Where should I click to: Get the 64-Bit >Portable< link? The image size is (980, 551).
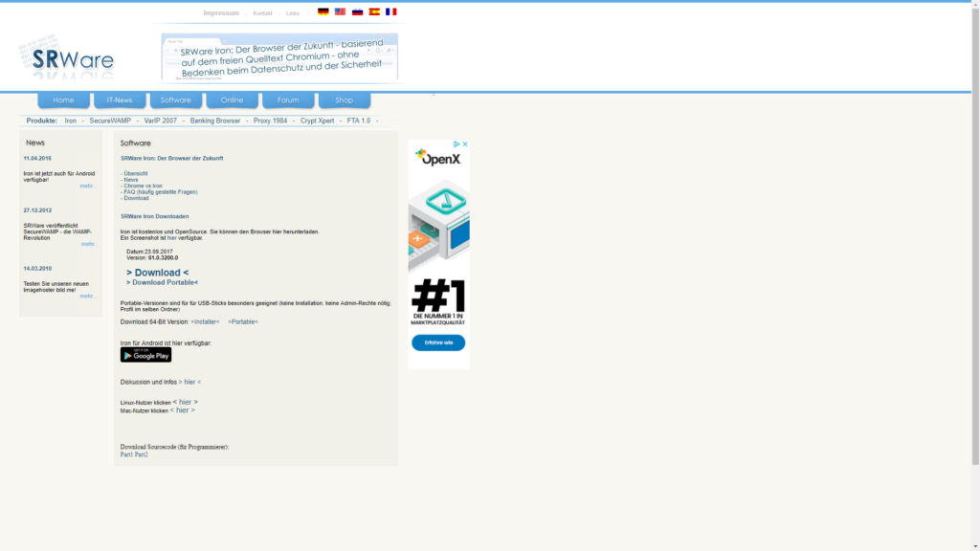[x=243, y=321]
